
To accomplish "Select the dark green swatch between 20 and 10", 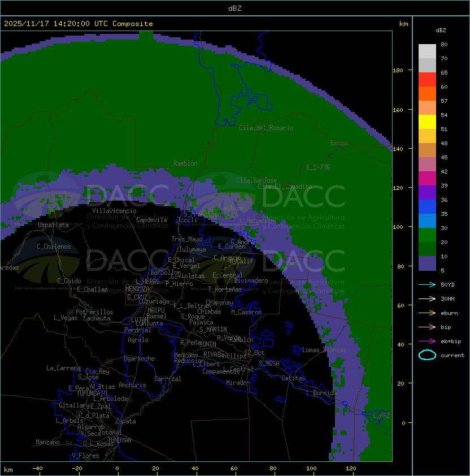I will 427,249.
